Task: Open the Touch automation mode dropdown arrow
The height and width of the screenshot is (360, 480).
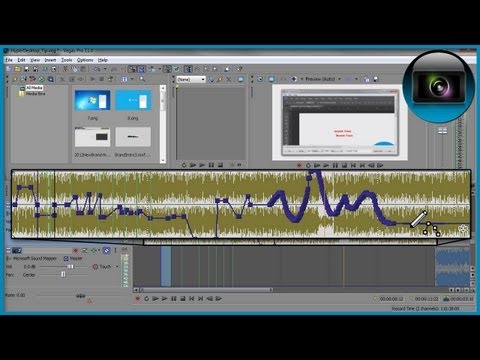Action: point(117,267)
